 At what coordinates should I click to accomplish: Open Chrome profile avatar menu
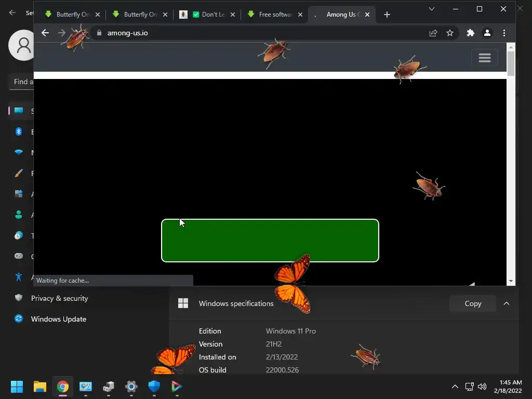(x=487, y=33)
